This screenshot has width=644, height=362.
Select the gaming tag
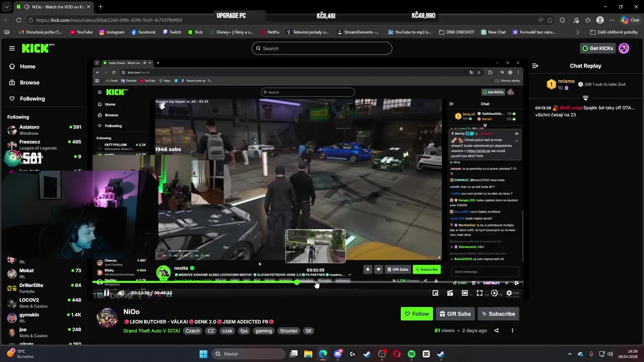click(263, 331)
